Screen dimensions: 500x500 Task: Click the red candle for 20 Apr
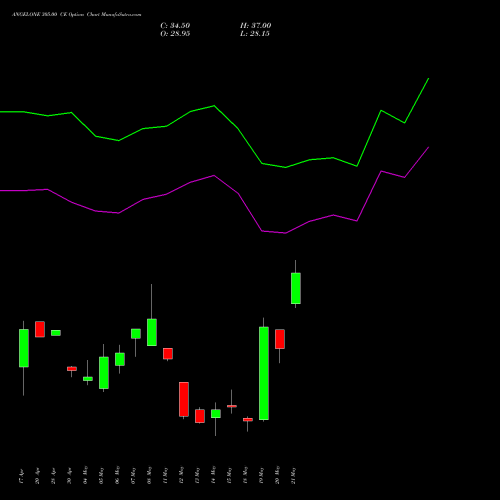40,329
